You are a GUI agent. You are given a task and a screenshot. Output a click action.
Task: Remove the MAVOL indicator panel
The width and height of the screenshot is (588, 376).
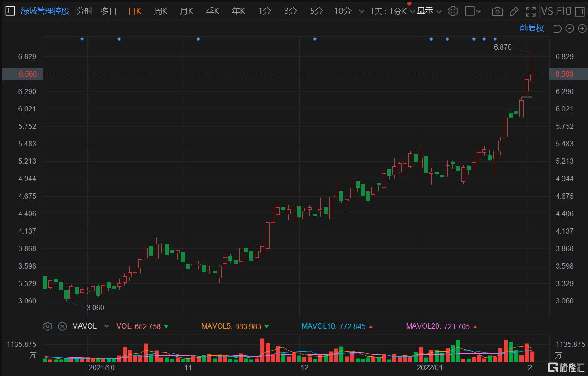pos(63,326)
